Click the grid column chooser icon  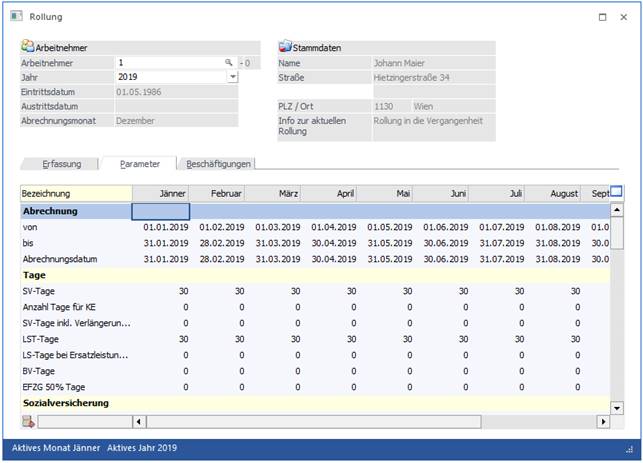616,192
